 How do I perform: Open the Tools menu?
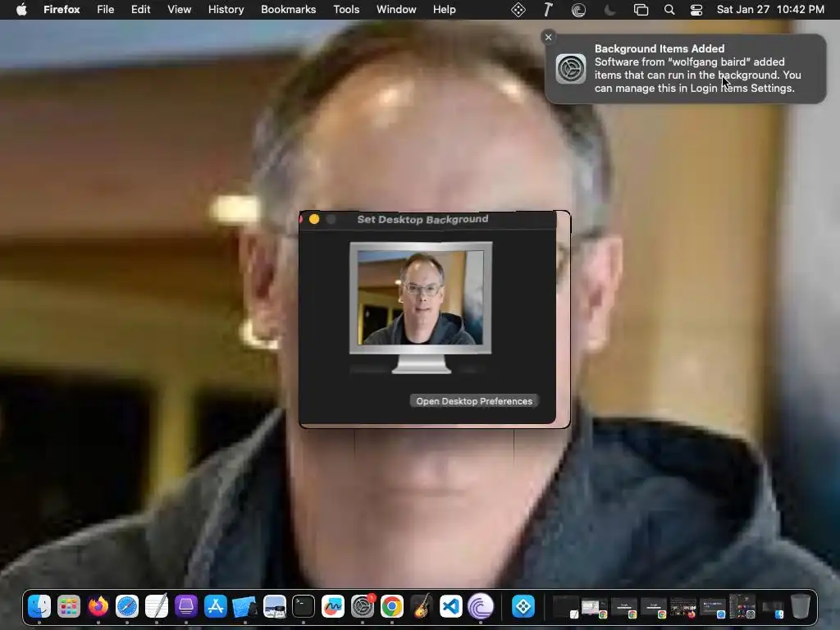[346, 10]
